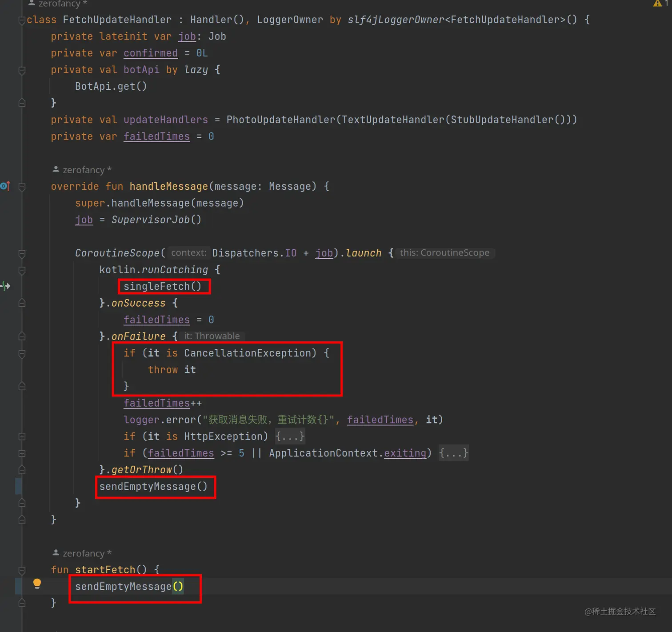The height and width of the screenshot is (632, 672).
Task: Click the closing fold marker at getOrThrow line
Action: coord(22,470)
